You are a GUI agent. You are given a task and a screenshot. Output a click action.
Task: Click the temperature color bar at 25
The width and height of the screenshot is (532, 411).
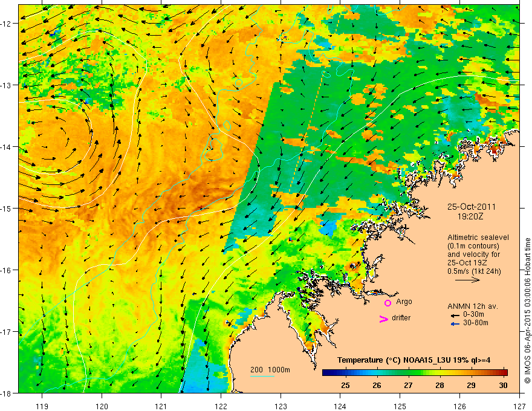pyautogui.click(x=346, y=372)
